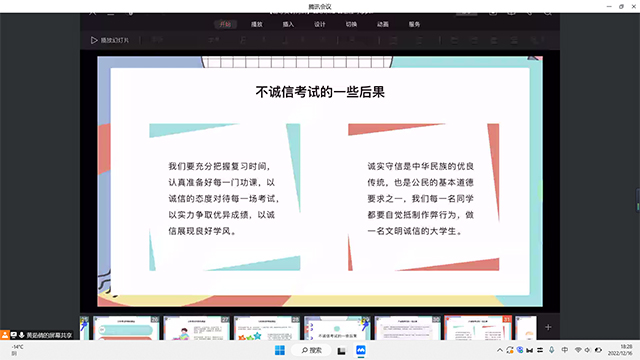The height and width of the screenshot is (360, 640).
Task: Click the right red text box paragraph
Action: pyautogui.click(x=420, y=199)
